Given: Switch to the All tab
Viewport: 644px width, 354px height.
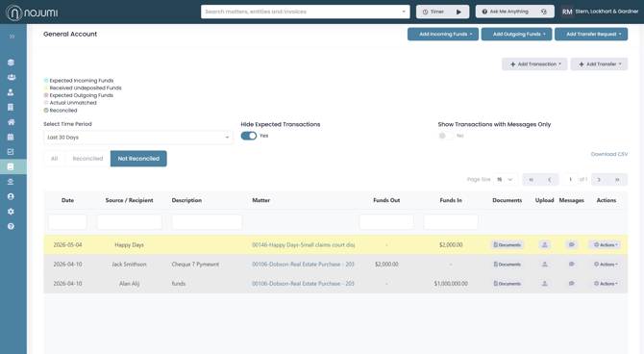Looking at the screenshot, I should coord(54,159).
